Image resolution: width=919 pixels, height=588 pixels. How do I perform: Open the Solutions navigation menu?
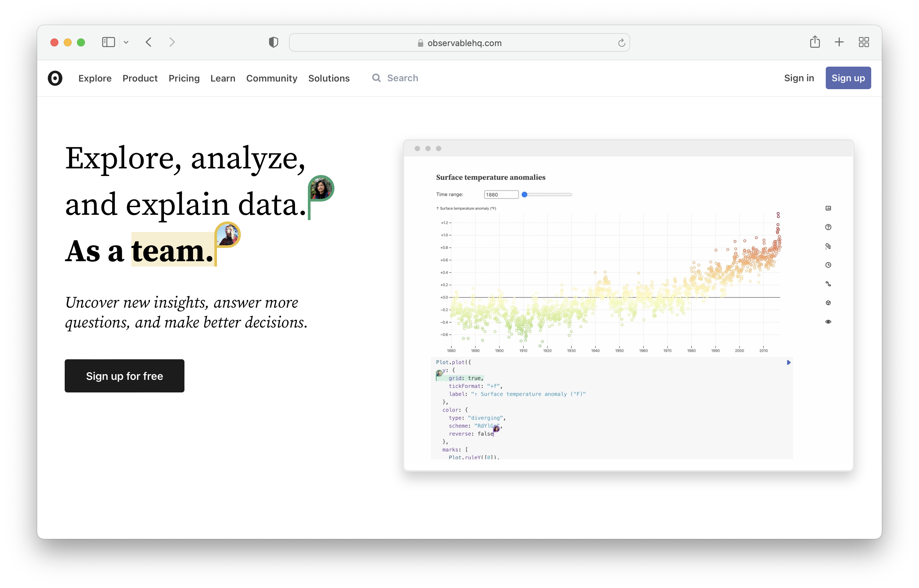pos(329,78)
